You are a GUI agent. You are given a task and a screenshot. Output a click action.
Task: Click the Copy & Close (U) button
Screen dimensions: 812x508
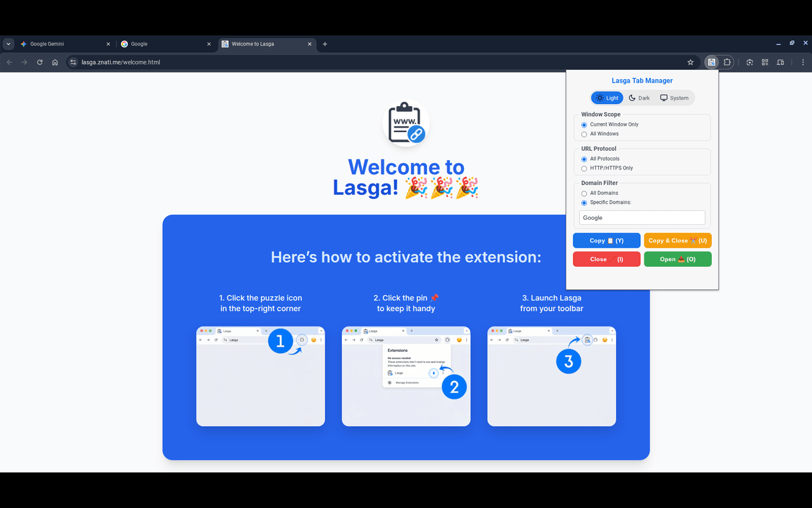[x=678, y=241]
